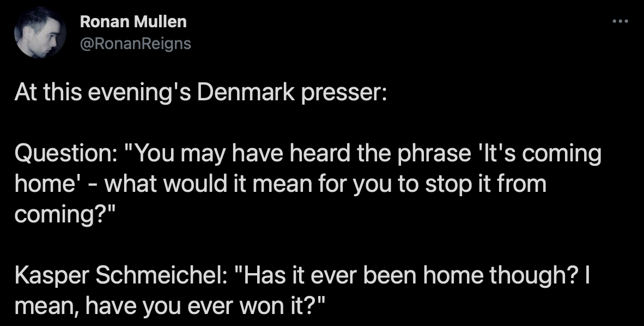Open the @RonanReigns handle link
Screen dimensions: 644x326
[136, 43]
